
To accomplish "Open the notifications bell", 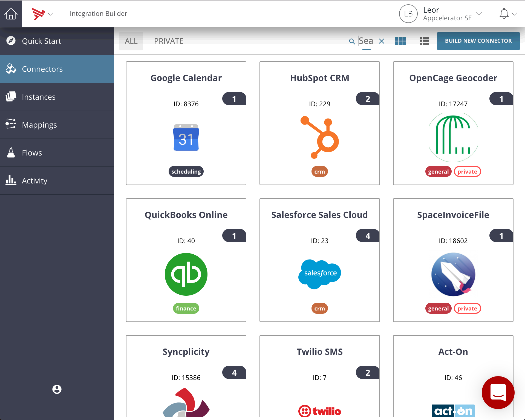I will tap(504, 13).
